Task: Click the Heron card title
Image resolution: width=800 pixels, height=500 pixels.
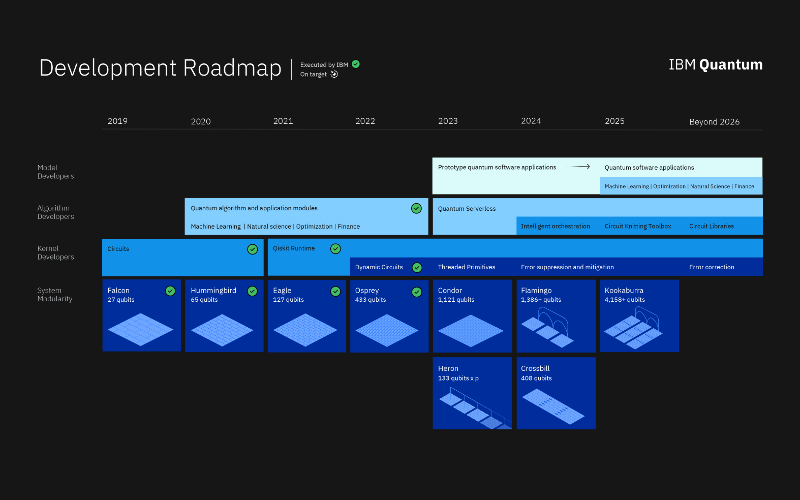Action: pos(448,368)
